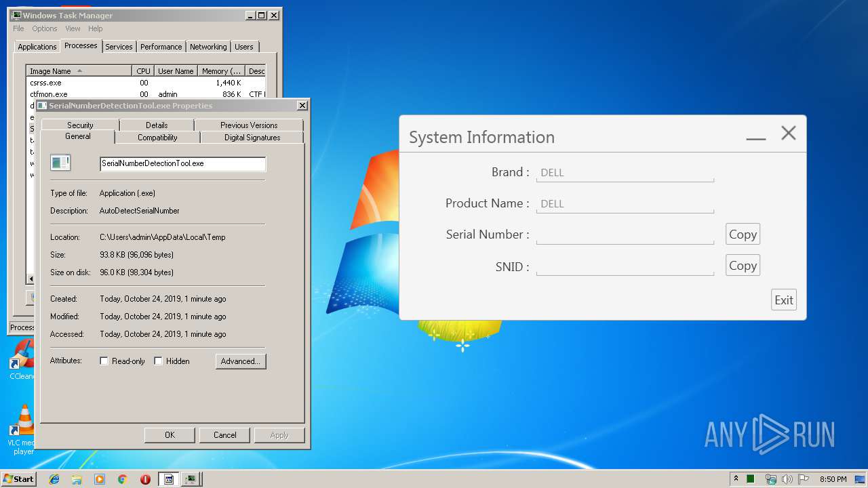Click the green CPU usage tray icon
This screenshot has width=868, height=488.
751,479
